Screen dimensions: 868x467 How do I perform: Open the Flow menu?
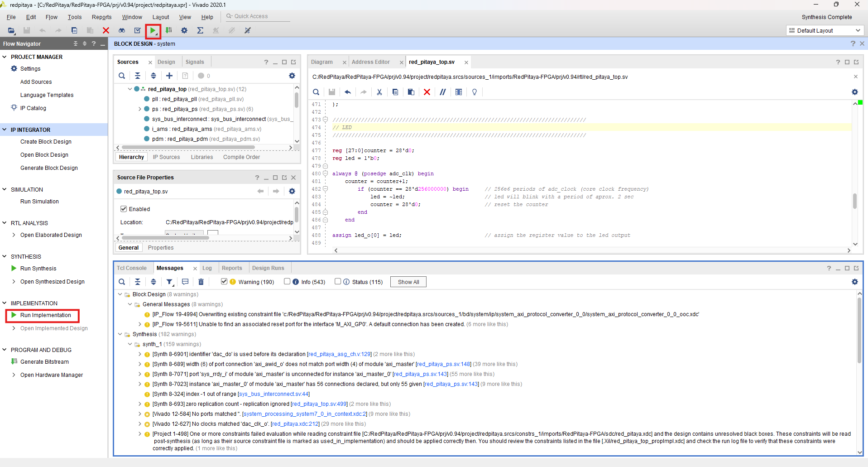click(52, 17)
